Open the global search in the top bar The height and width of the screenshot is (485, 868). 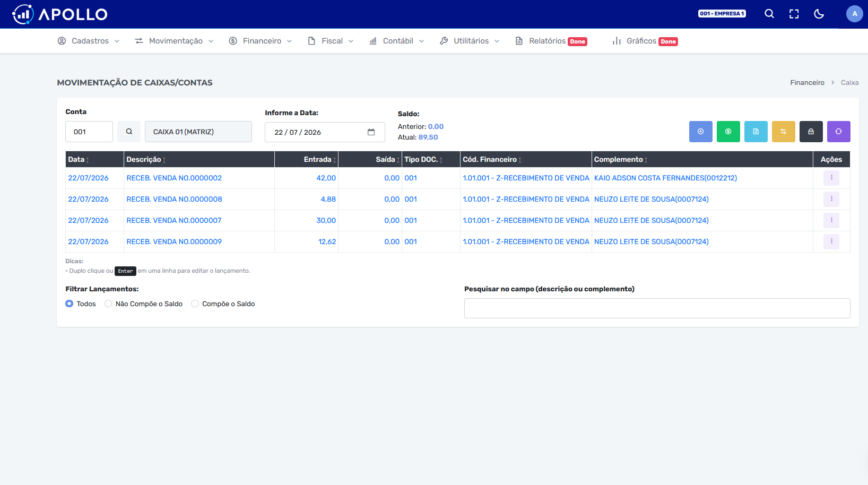[x=769, y=14]
